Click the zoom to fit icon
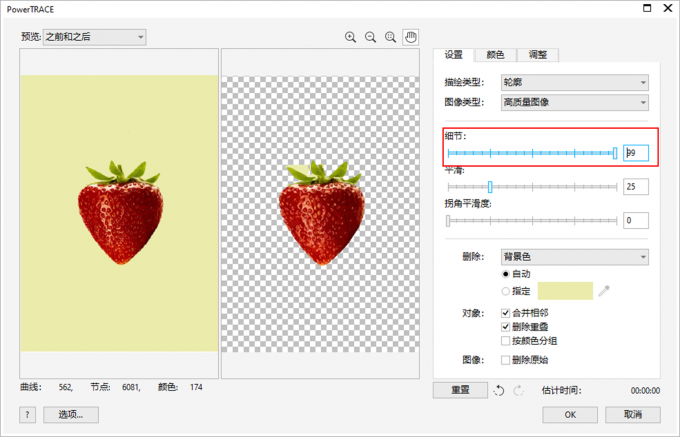 tap(390, 37)
